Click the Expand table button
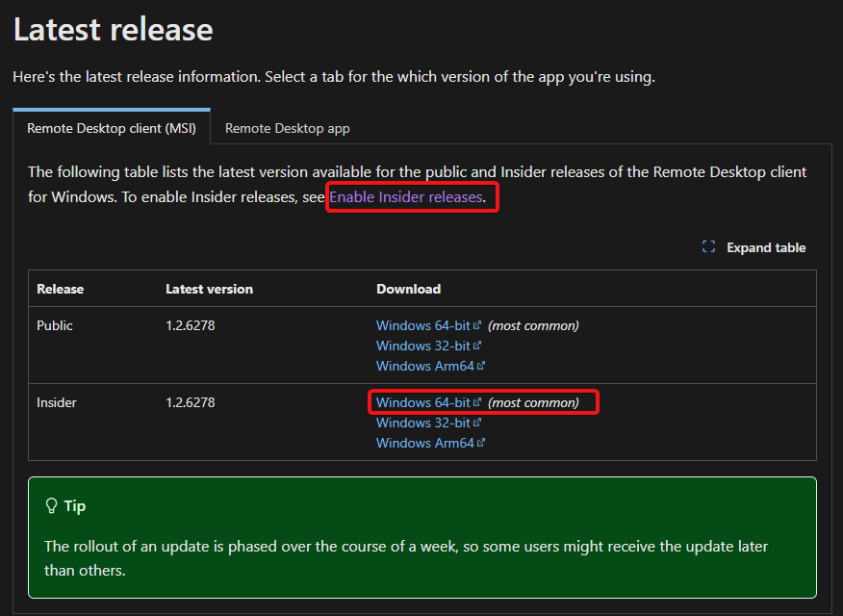The height and width of the screenshot is (616, 843). pyautogui.click(x=754, y=247)
